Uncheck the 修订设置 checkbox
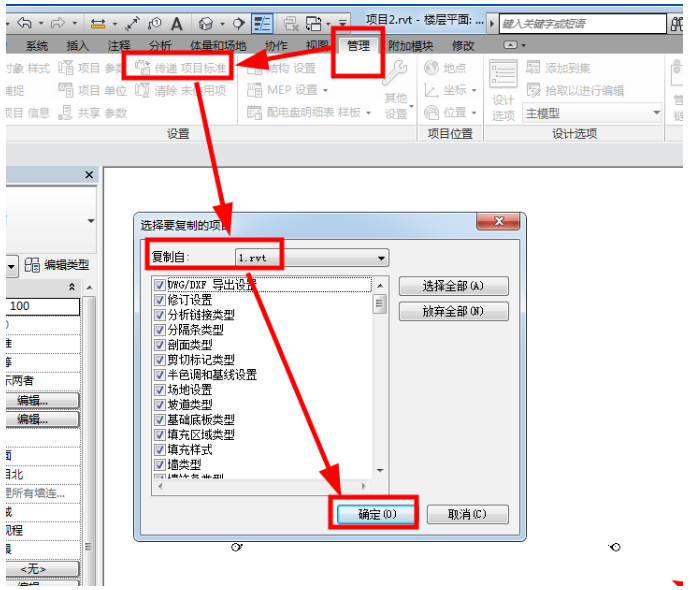 (x=160, y=300)
